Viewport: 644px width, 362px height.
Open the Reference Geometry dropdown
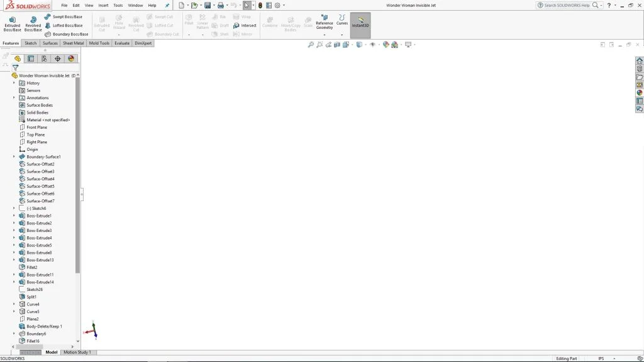tap(325, 35)
